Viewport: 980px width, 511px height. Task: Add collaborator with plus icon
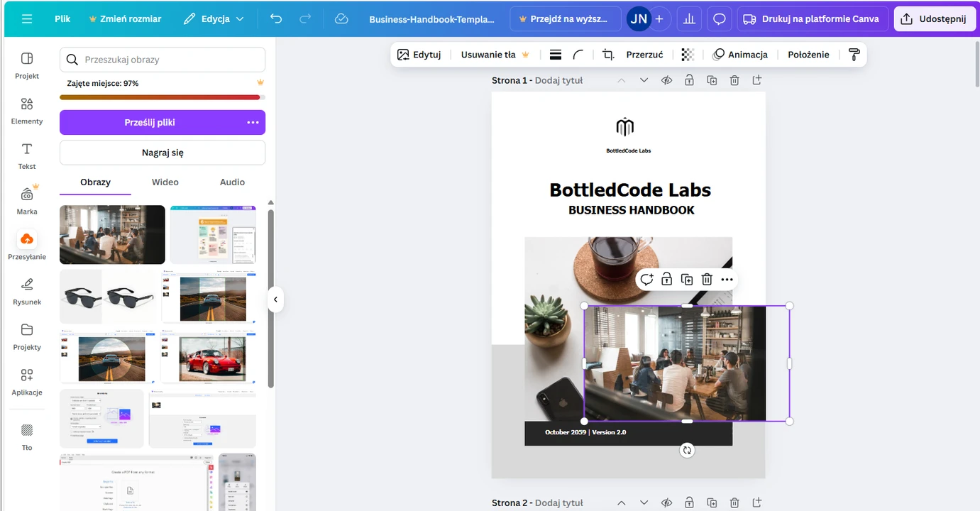pos(659,19)
